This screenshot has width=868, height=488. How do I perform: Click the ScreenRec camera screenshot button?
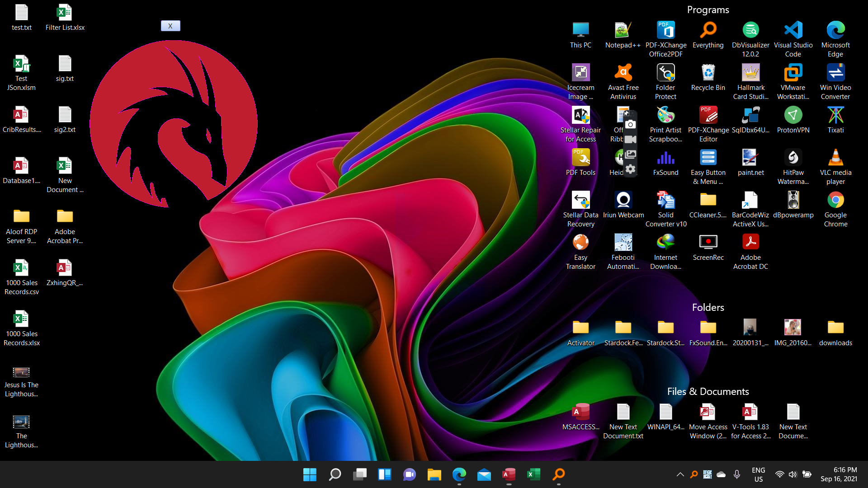(x=630, y=124)
